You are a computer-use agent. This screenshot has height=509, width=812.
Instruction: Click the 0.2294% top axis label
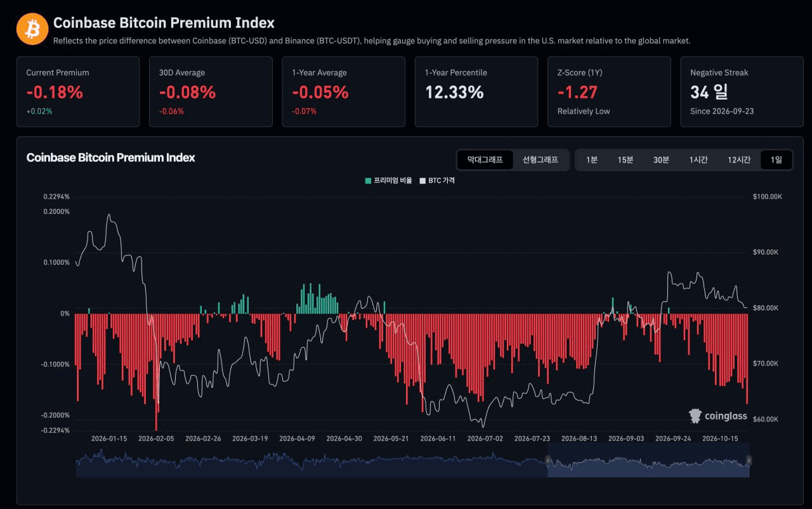pyautogui.click(x=56, y=197)
